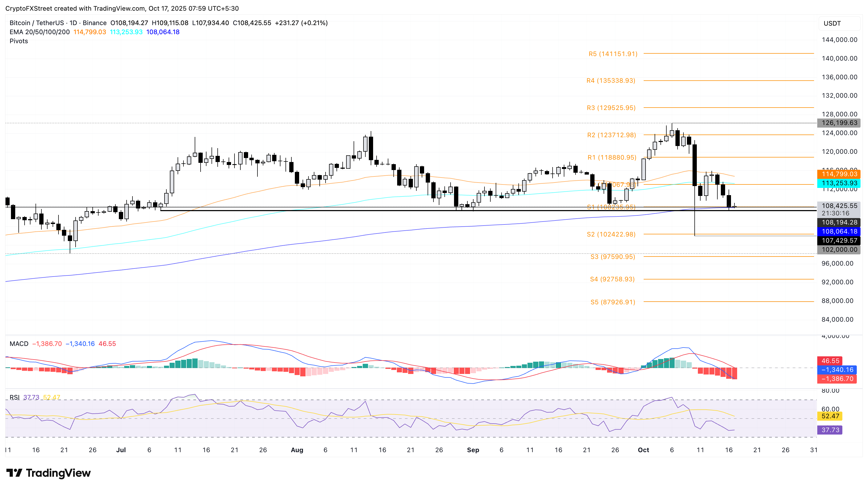Image resolution: width=868 pixels, height=489 pixels.
Task: Click the orange 114,799.03 EMA price tag
Action: tap(839, 174)
